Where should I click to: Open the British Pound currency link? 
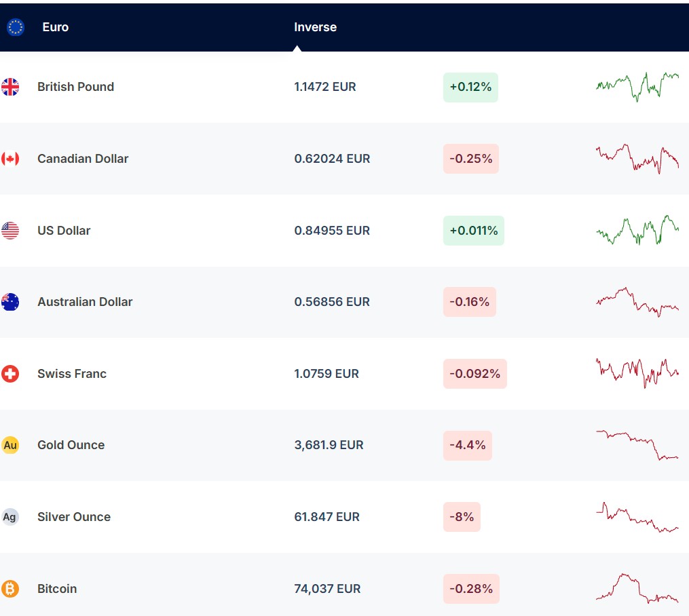click(x=75, y=87)
